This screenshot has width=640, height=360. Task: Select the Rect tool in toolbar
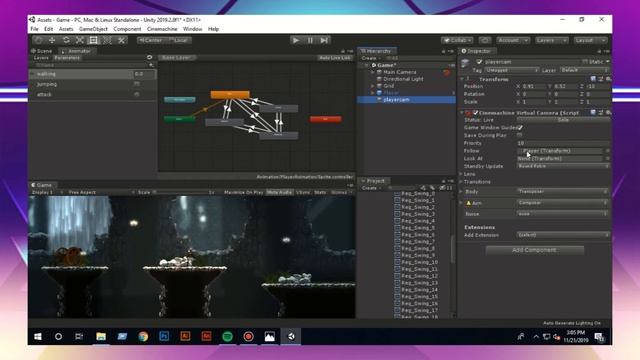93,40
